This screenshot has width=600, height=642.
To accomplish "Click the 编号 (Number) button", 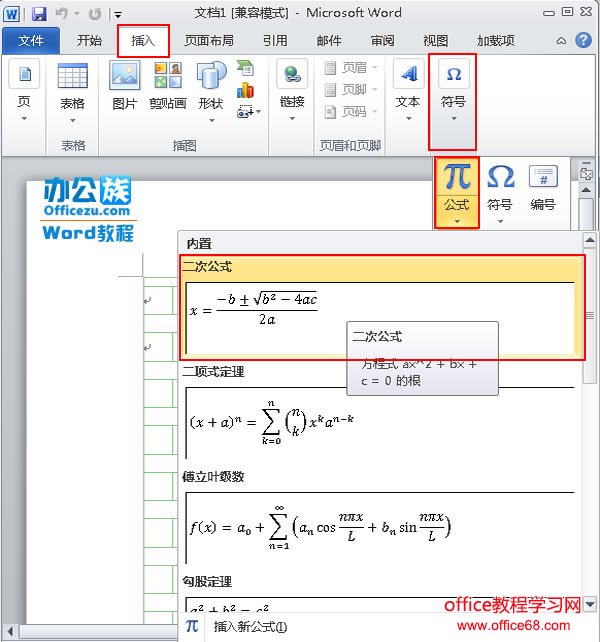I will (543, 188).
